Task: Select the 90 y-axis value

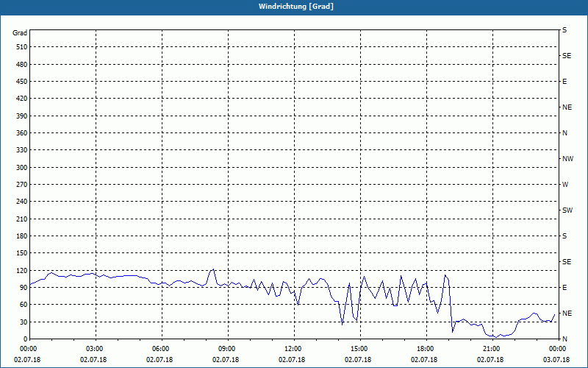Action: (23, 288)
